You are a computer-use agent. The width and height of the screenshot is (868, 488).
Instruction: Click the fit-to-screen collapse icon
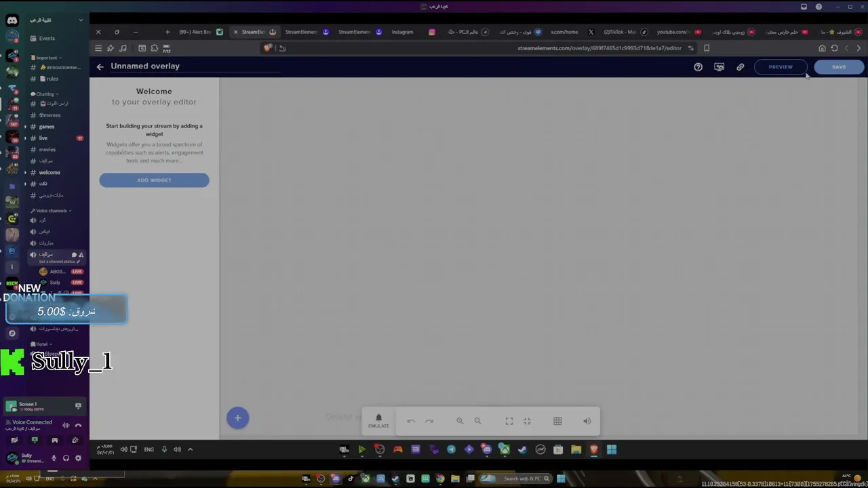[527, 421]
